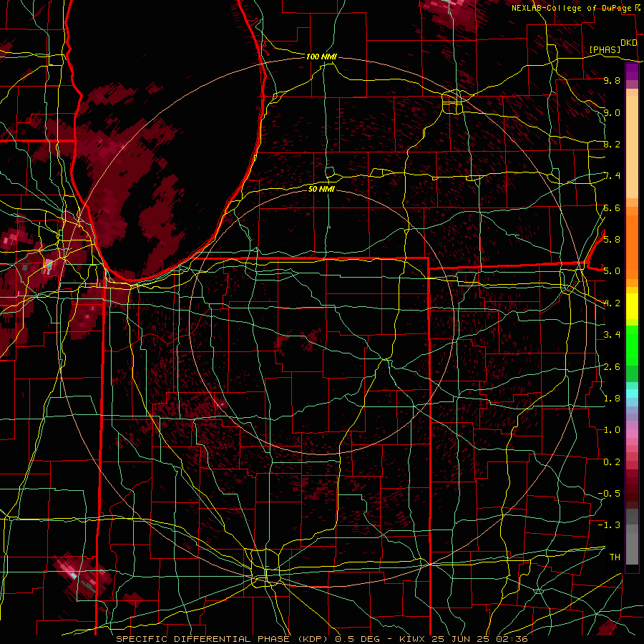Screen dimensions: 644x644
Task: Click the "50 NMI" range ring label
Action: point(321,190)
